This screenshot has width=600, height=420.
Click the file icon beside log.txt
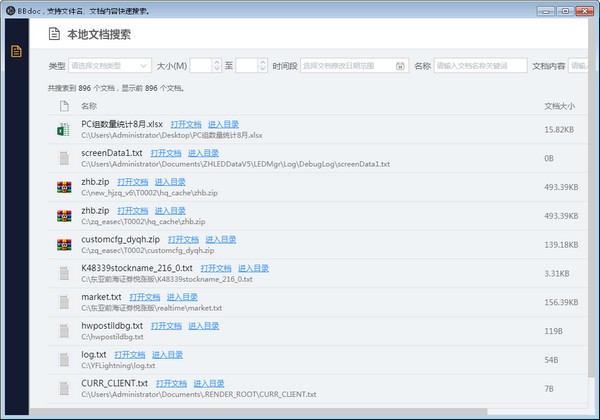[x=64, y=359]
